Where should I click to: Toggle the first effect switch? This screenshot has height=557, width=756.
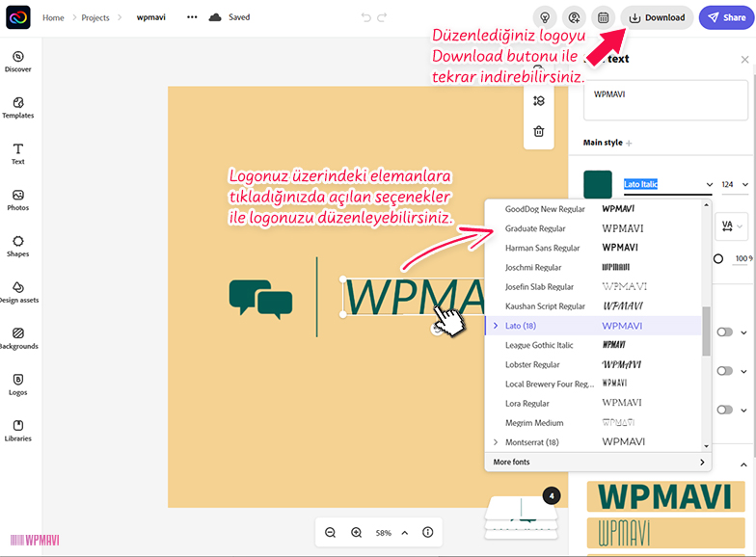[725, 332]
